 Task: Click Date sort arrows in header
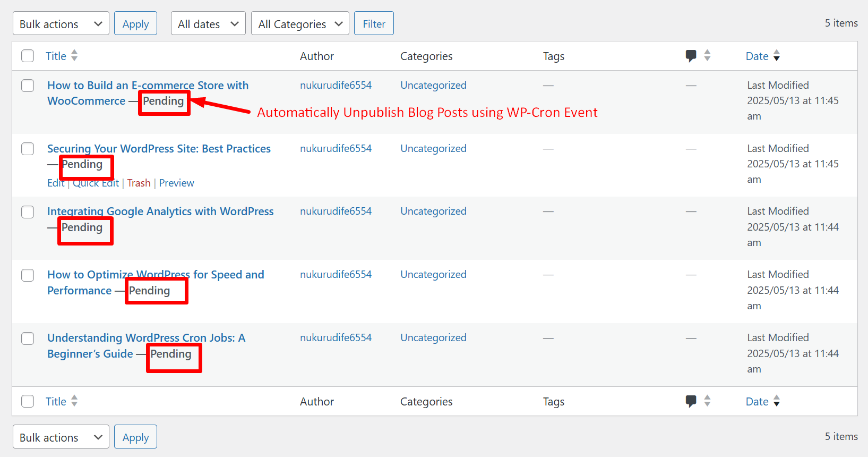point(777,55)
